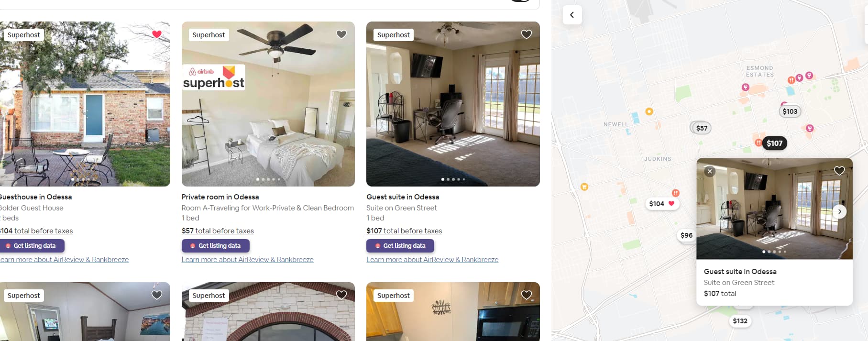
Task: Open the $104 saved map marker
Action: tap(661, 204)
